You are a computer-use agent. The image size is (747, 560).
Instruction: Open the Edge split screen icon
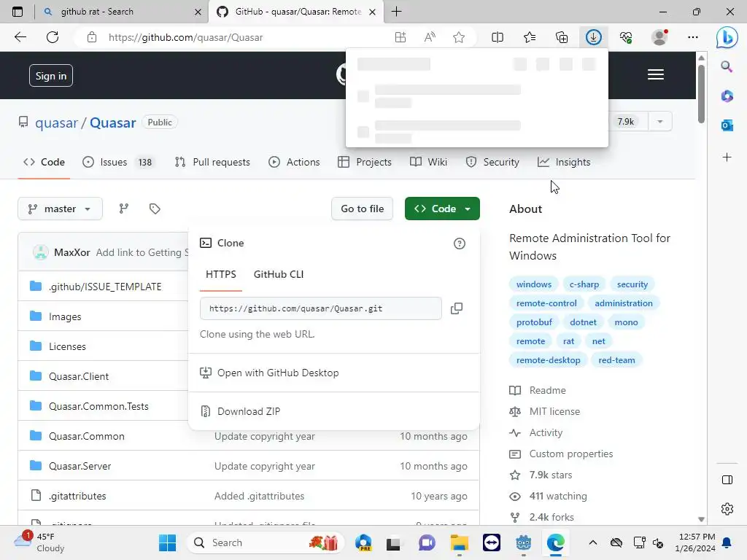coord(498,37)
